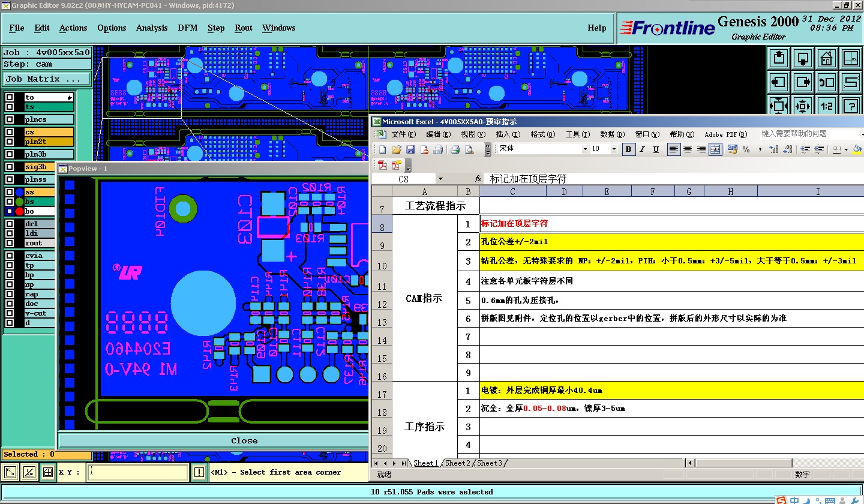Image resolution: width=864 pixels, height=504 pixels.
Task: Toggle Bold in Excel toolbar
Action: point(628,149)
